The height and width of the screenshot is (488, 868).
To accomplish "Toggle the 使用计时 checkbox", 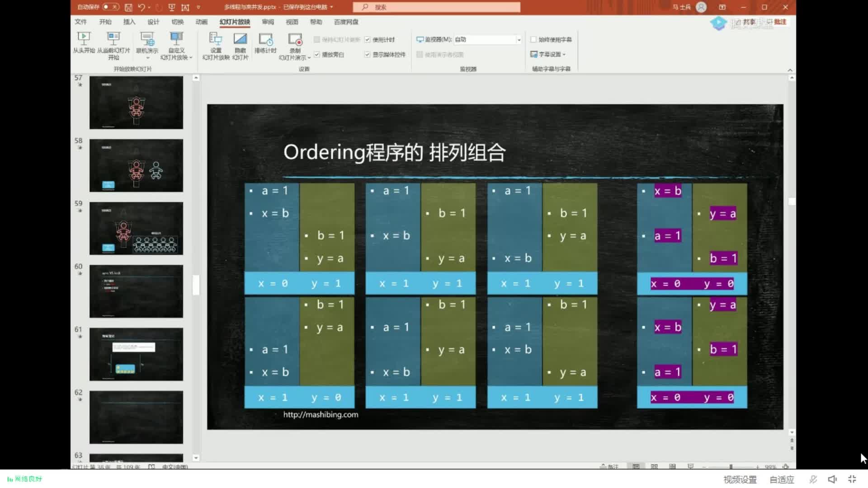I will [x=368, y=39].
